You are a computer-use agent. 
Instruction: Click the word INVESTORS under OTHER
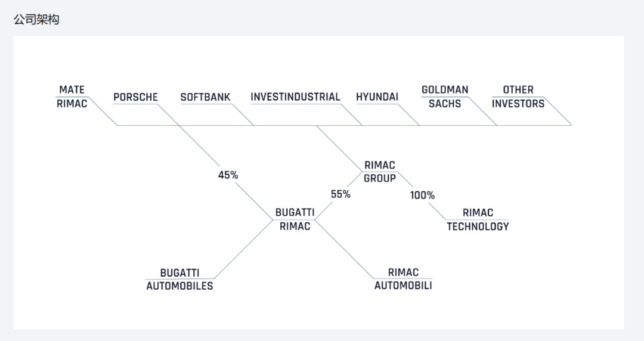518,104
